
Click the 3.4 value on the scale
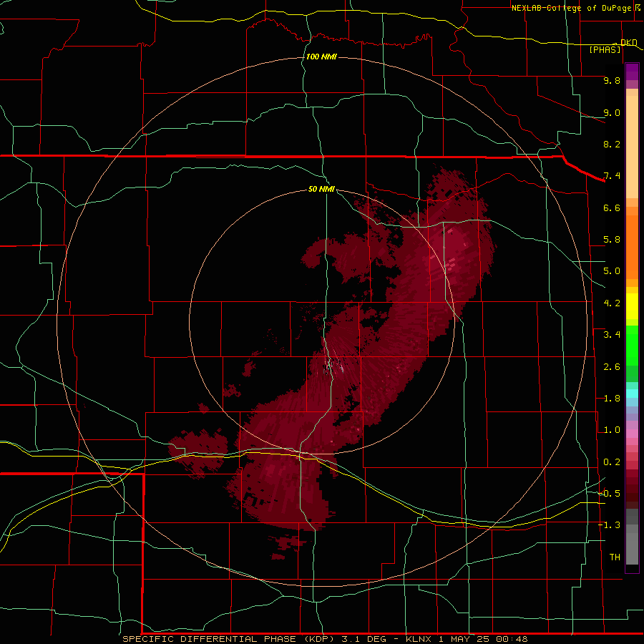click(x=612, y=335)
